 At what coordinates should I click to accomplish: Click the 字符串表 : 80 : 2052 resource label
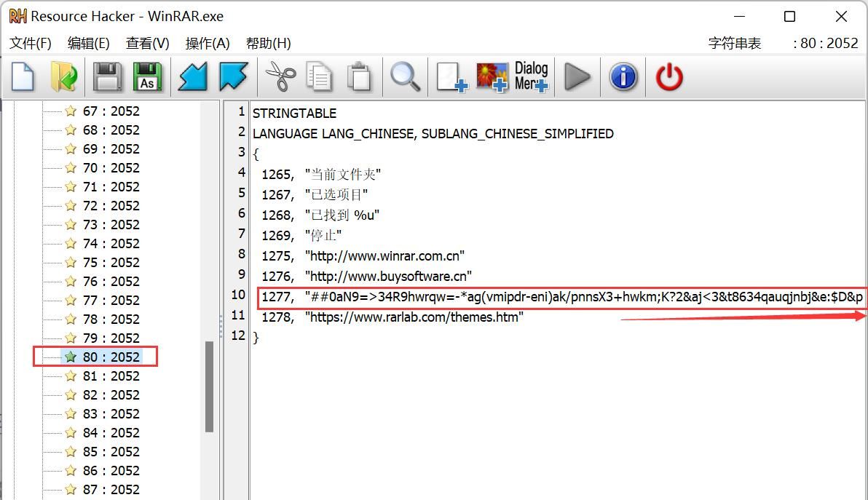tap(783, 43)
